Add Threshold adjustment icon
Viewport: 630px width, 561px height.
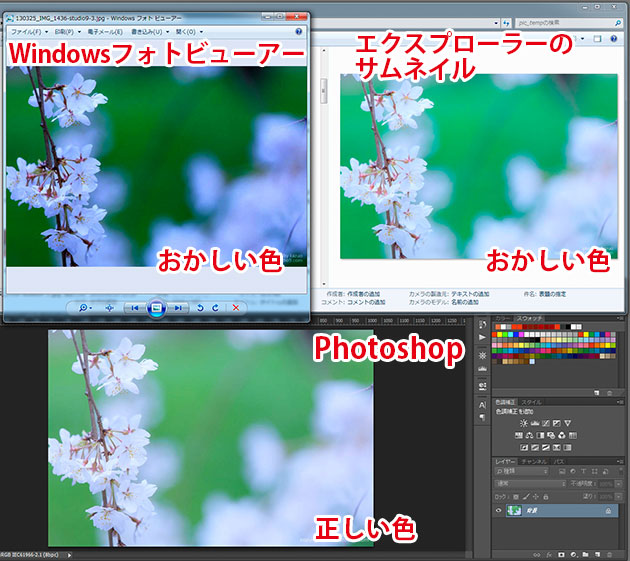click(546, 448)
